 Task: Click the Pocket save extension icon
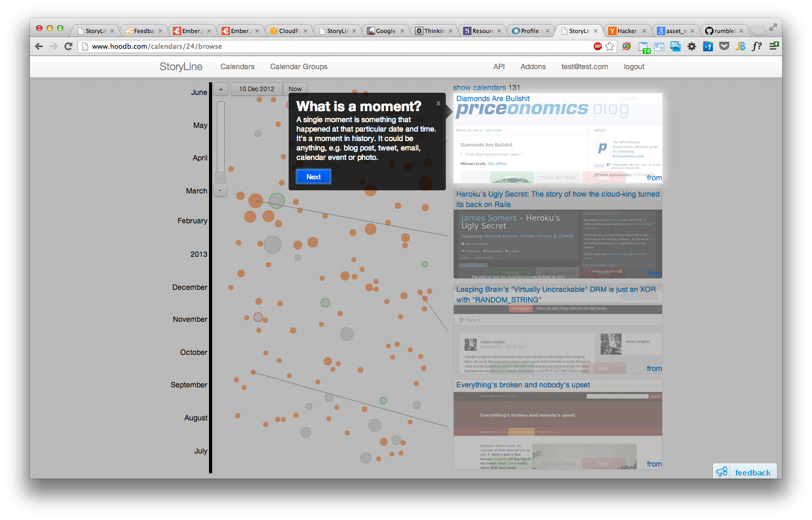pos(724,46)
